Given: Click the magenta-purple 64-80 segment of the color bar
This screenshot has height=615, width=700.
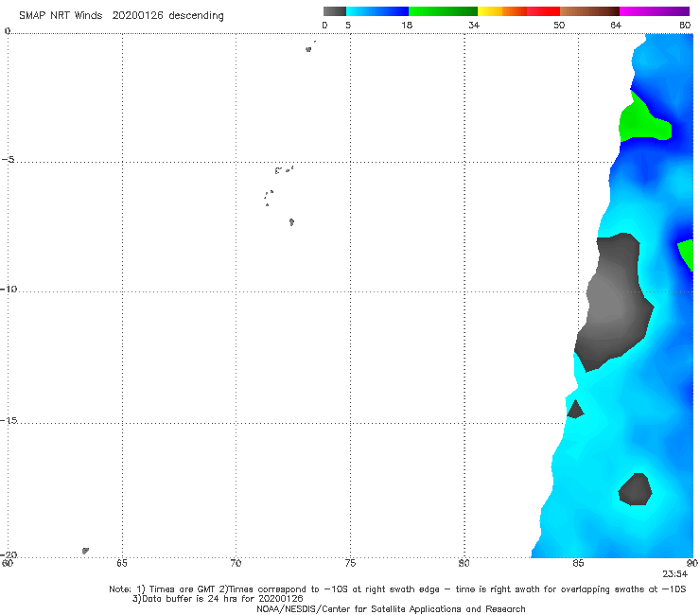Looking at the screenshot, I should [x=655, y=11].
